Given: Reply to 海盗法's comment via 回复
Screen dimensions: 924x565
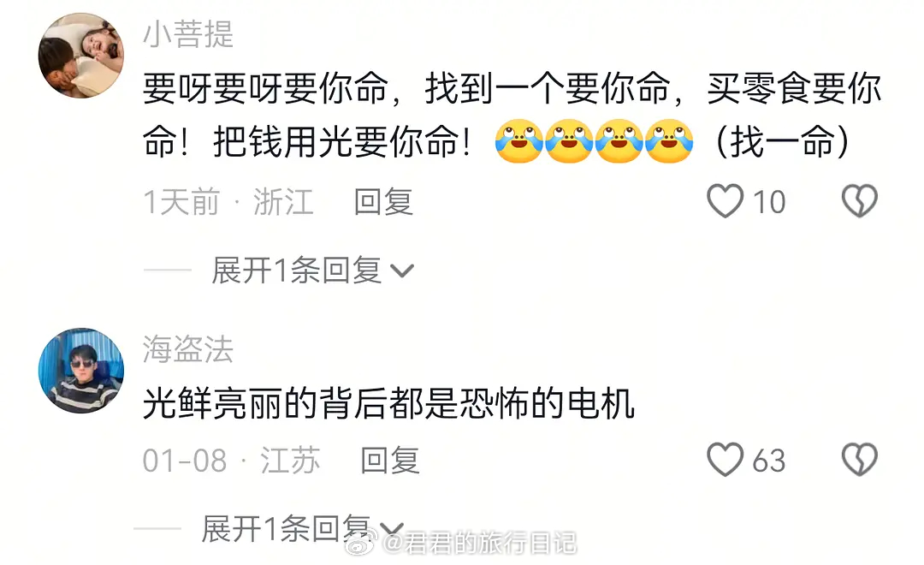Looking at the screenshot, I should pos(390,461).
